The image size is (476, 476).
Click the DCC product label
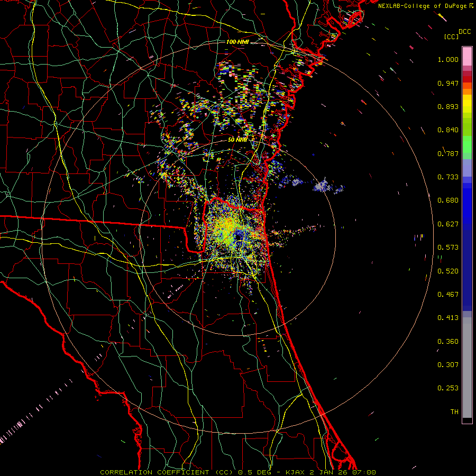tap(465, 32)
